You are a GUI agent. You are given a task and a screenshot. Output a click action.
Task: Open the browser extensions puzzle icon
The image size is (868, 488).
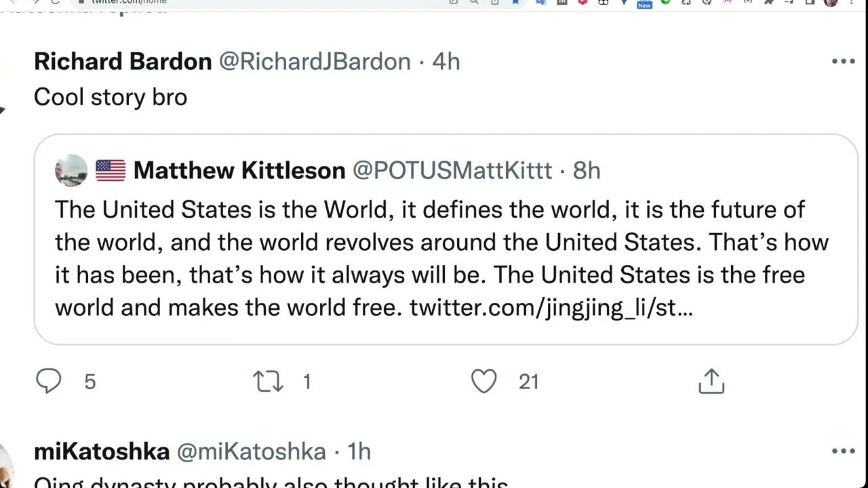tap(769, 2)
